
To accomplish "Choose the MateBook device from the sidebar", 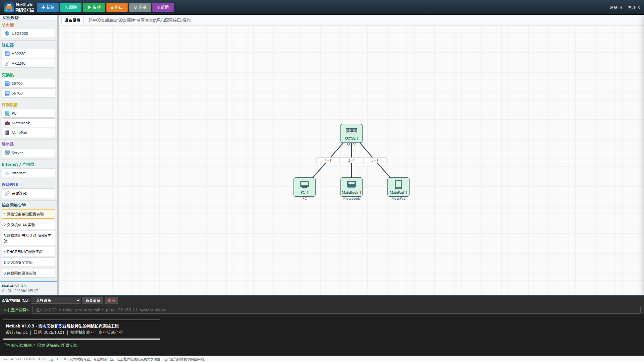I will [28, 123].
